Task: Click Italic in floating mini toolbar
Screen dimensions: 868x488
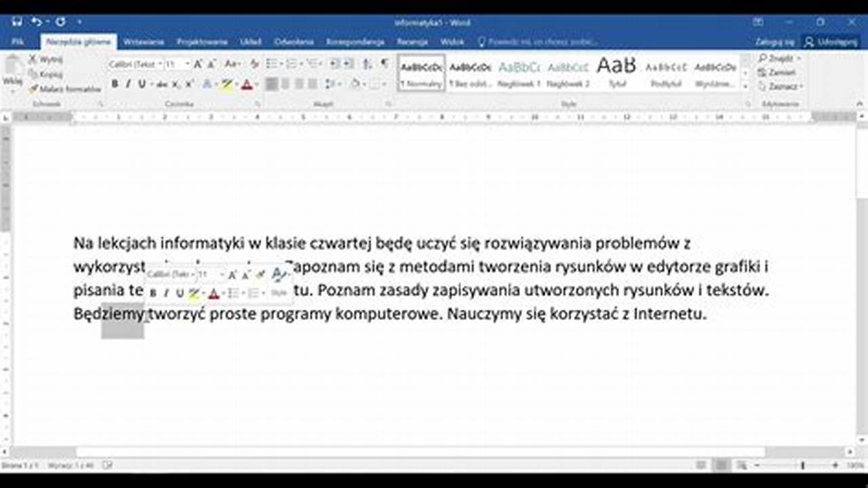Action: [166, 293]
